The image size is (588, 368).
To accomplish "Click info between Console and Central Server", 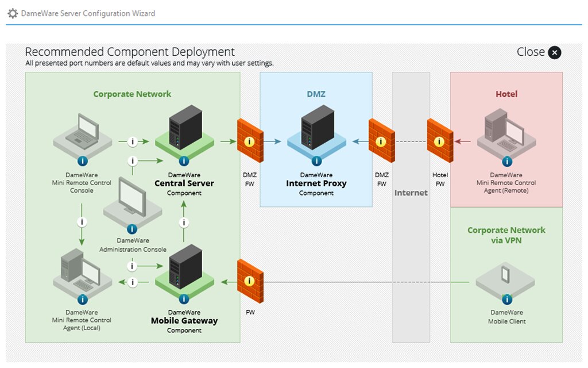I will click(x=133, y=141).
